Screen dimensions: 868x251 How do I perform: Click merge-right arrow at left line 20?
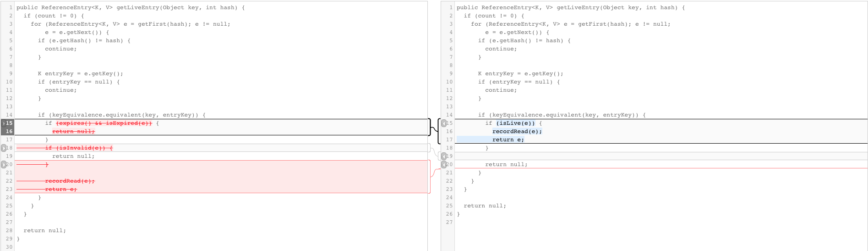coord(4,165)
